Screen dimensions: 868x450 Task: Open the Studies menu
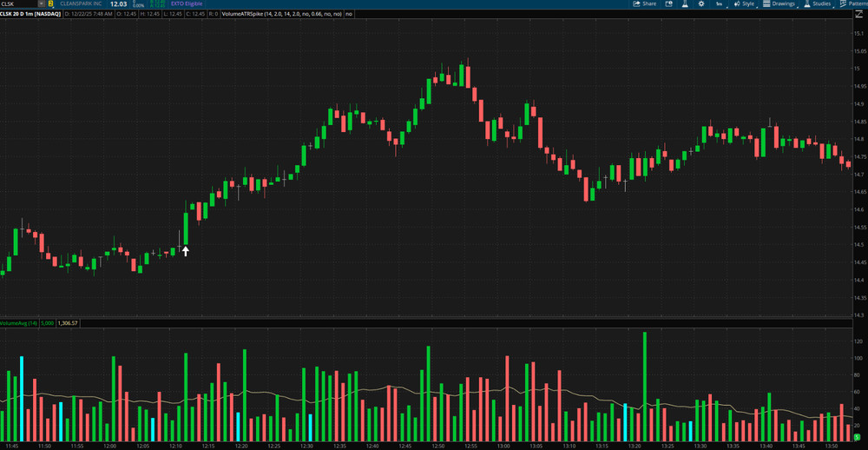tap(818, 3)
